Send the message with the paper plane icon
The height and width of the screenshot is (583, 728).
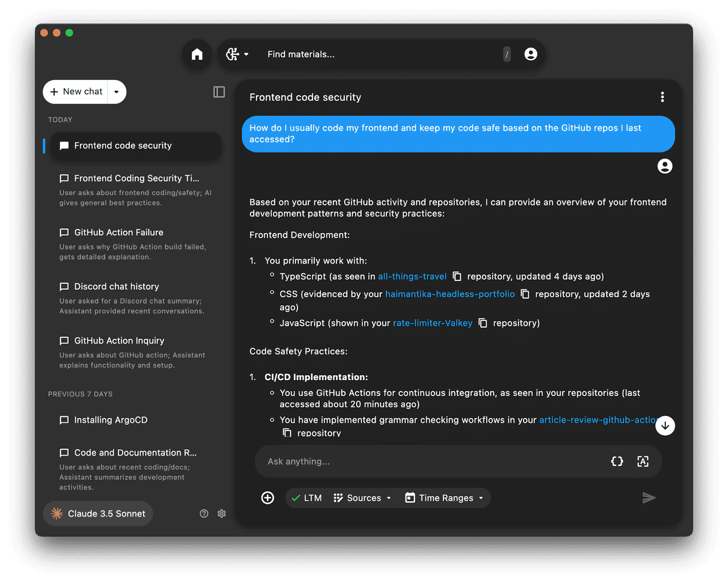pos(649,498)
